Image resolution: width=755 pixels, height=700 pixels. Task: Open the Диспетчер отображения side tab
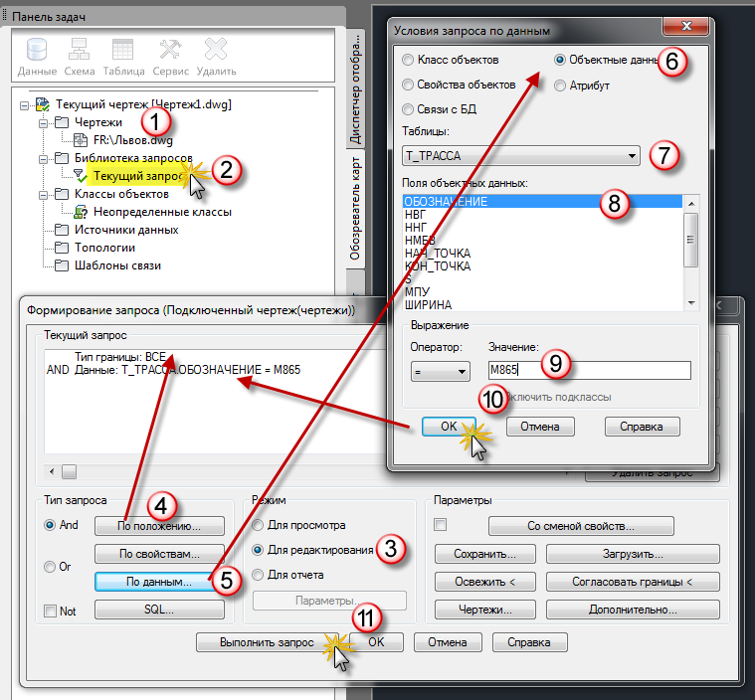tap(355, 89)
